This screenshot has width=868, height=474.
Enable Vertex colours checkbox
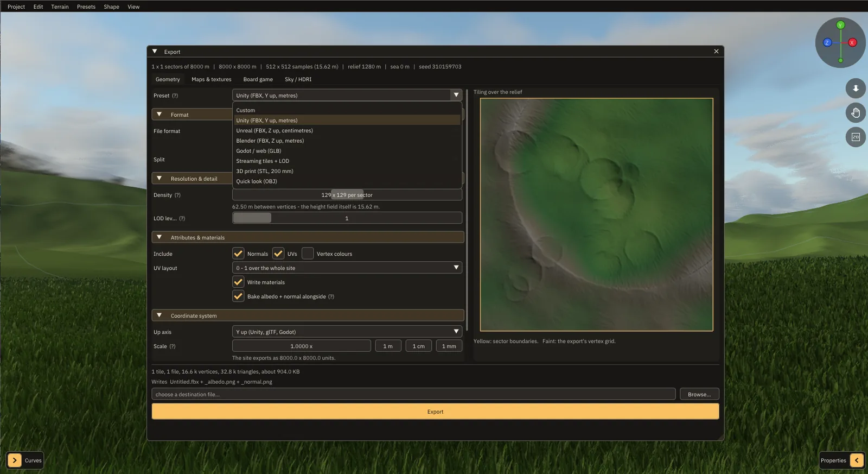308,254
